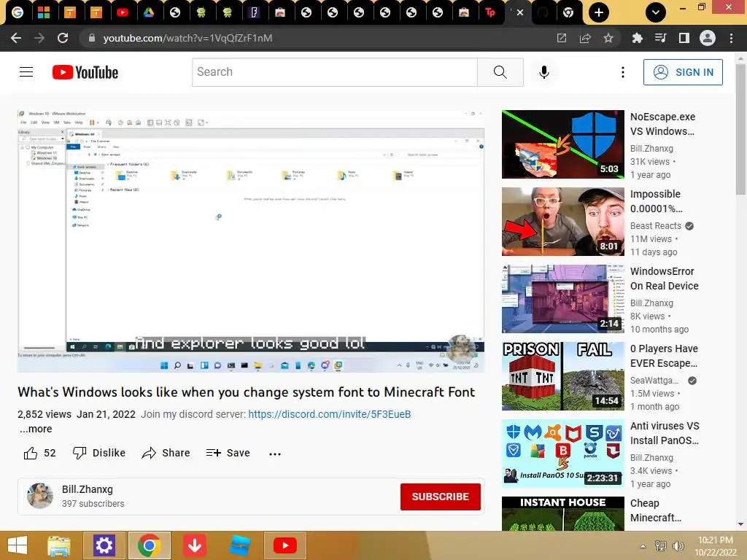
Task: Expand description with ...more
Action: 36,429
